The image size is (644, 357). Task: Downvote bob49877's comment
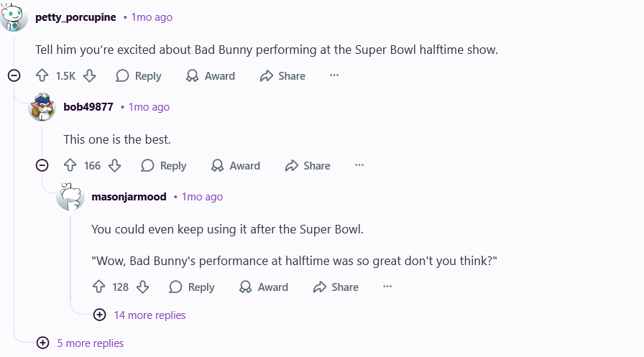point(114,165)
